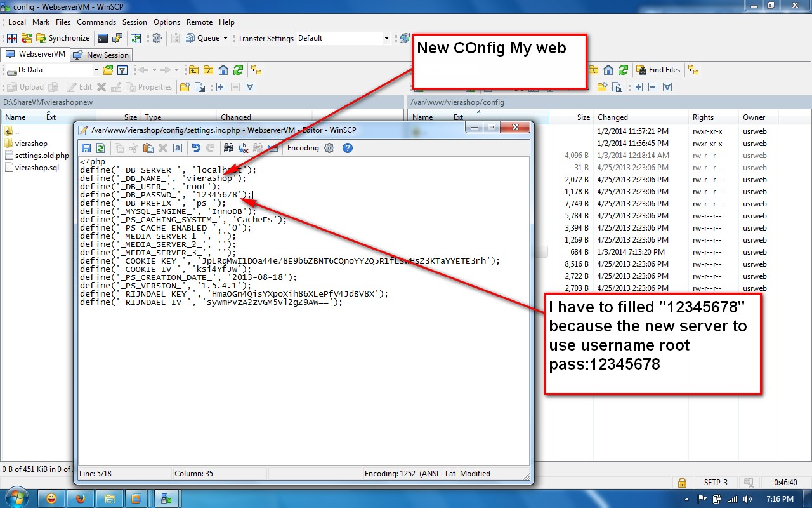The width and height of the screenshot is (812, 508).
Task: Open the Session menu
Action: (x=134, y=22)
